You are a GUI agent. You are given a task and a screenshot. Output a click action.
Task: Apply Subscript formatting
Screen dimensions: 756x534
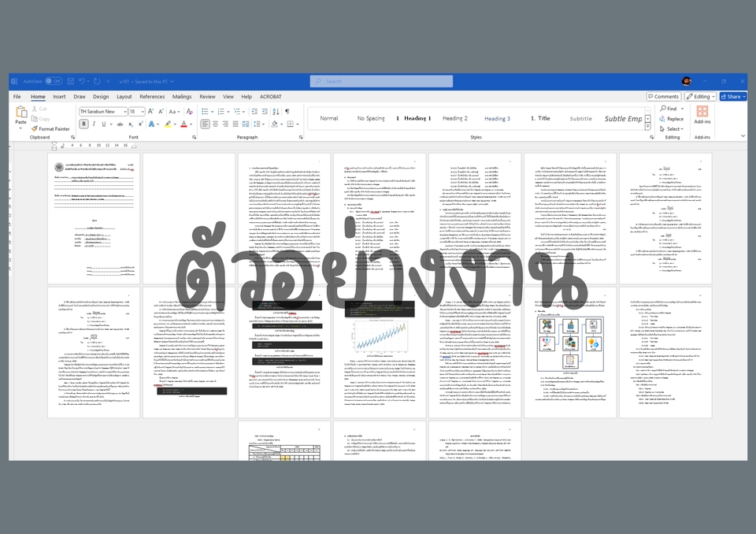click(131, 124)
